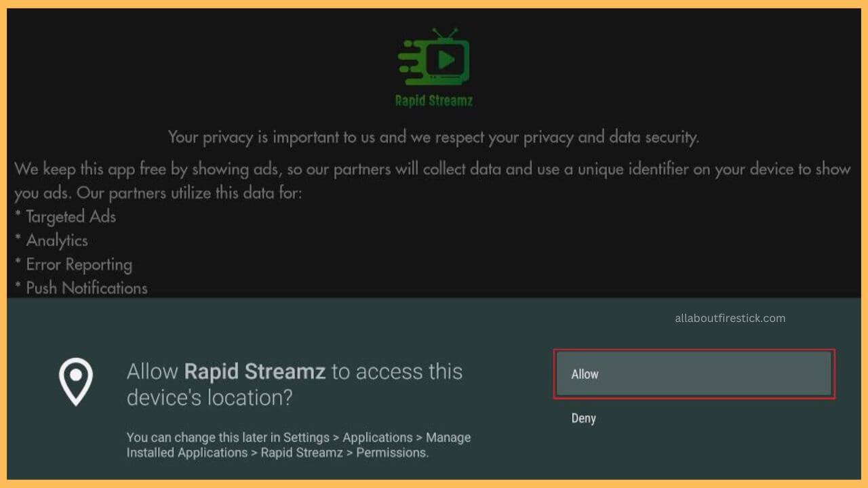Click the highlighted Allow button

coord(693,373)
